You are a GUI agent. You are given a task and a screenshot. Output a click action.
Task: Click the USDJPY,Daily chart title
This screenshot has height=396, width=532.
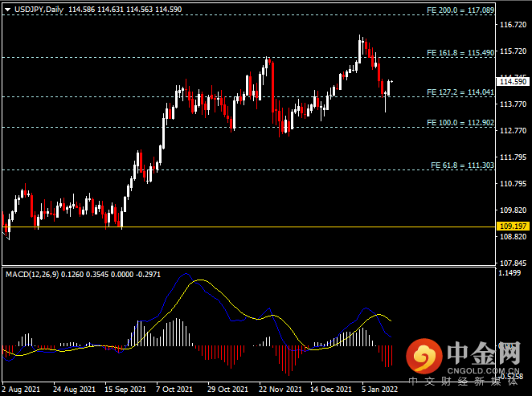pos(39,10)
